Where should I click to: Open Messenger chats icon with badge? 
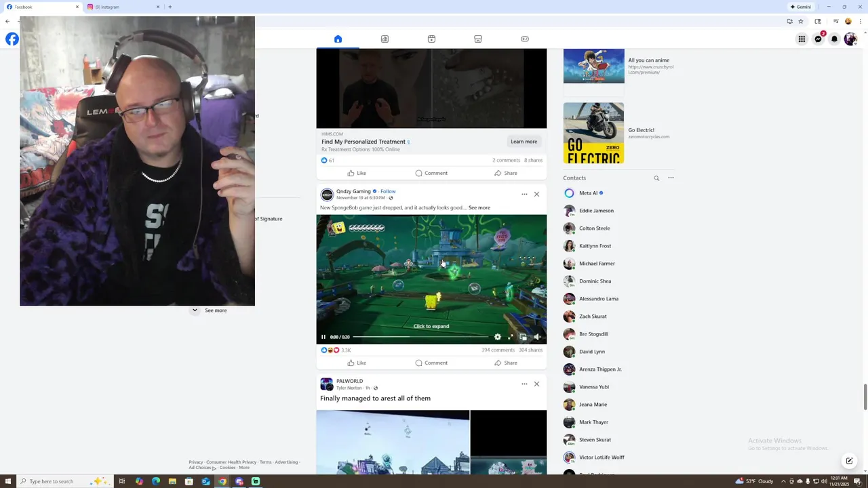coord(818,39)
